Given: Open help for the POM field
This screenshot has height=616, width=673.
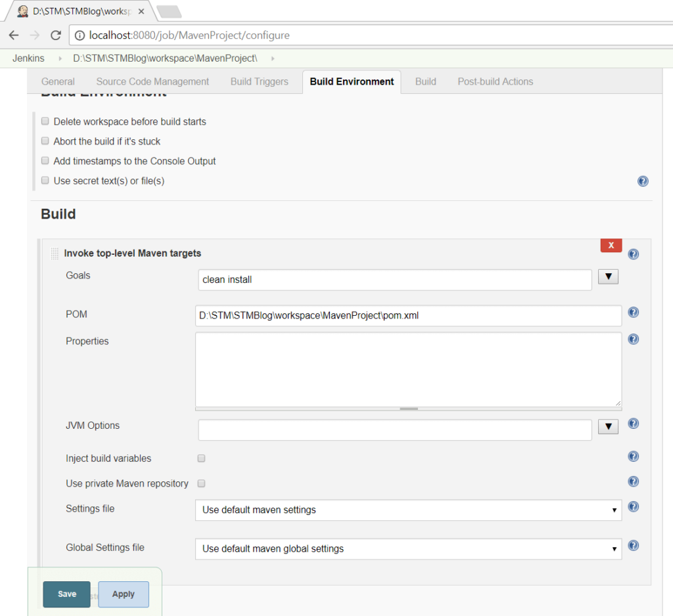Looking at the screenshot, I should tap(633, 312).
